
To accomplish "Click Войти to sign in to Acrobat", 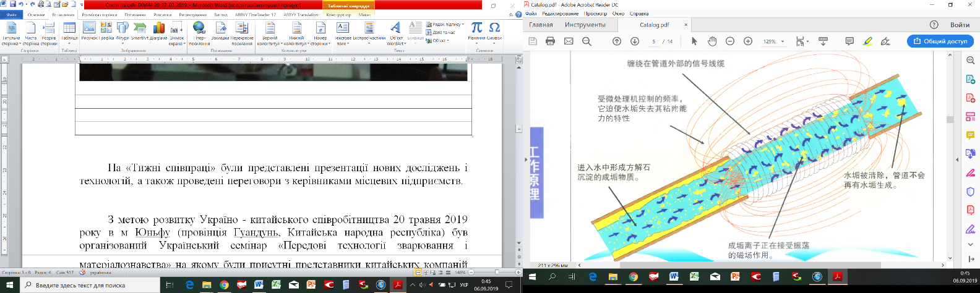I will click(x=960, y=25).
